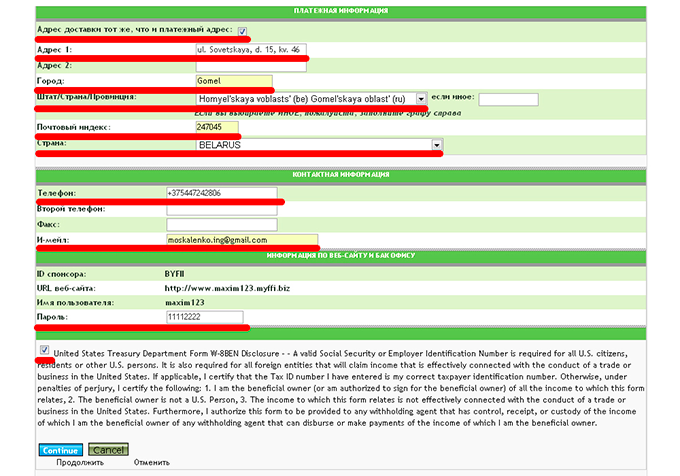Click the 'Факс:' label
Image resolution: width=680 pixels, height=476 pixels.
pos(49,225)
